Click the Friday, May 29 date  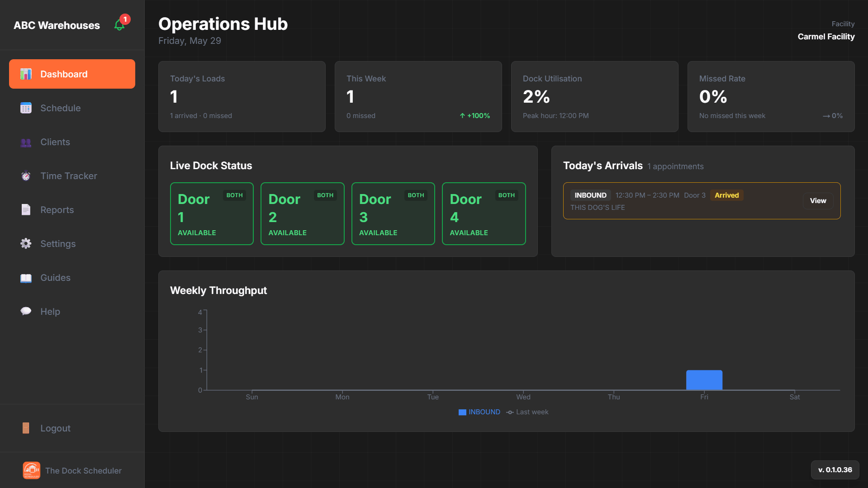pos(190,41)
